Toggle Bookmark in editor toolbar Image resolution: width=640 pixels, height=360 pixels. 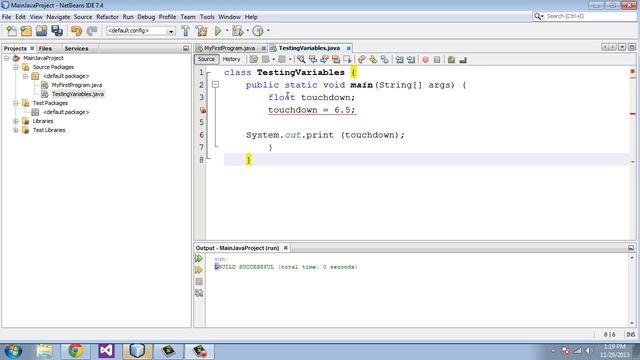(x=384, y=60)
